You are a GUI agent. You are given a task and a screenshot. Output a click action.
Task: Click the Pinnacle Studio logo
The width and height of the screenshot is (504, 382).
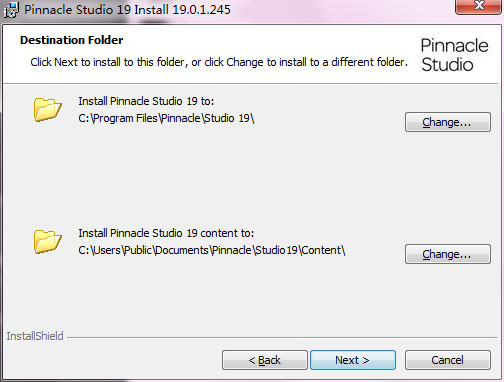[x=454, y=55]
